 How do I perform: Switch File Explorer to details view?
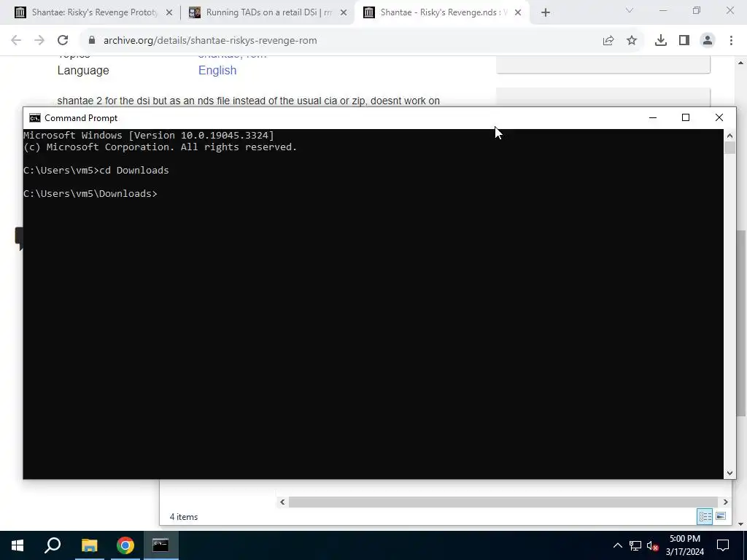(705, 517)
